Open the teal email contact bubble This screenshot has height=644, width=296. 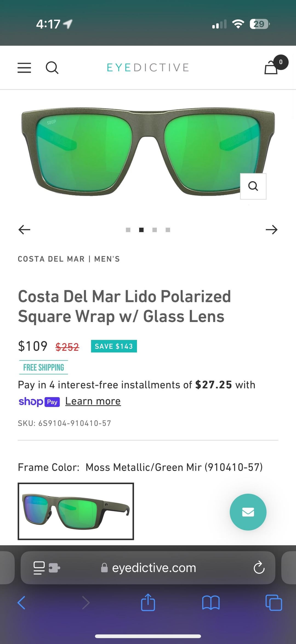tap(248, 512)
